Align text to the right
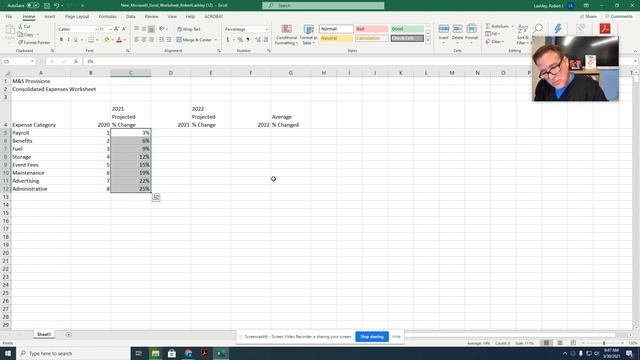The image size is (640, 360). [x=151, y=40]
